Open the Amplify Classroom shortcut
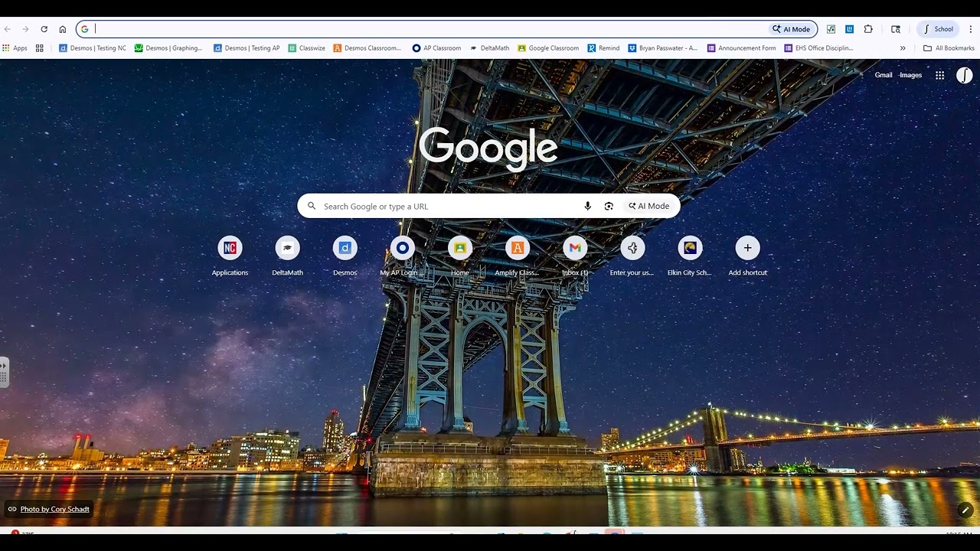 (518, 256)
